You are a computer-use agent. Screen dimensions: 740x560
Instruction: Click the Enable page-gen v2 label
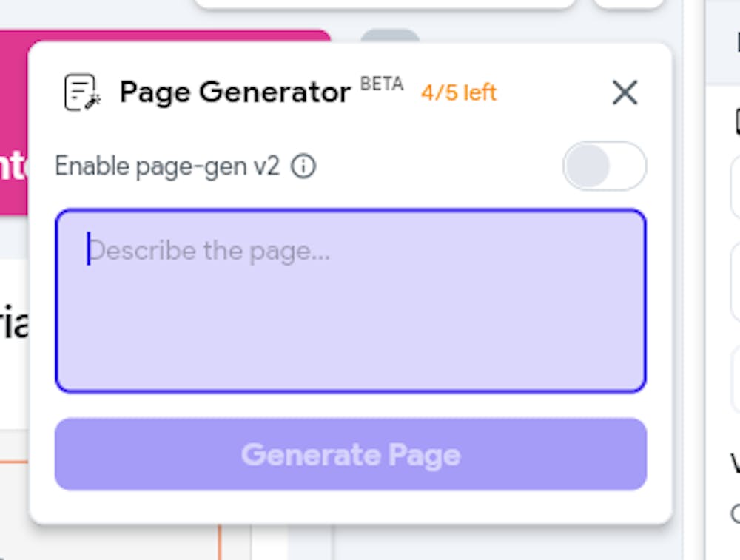point(167,166)
